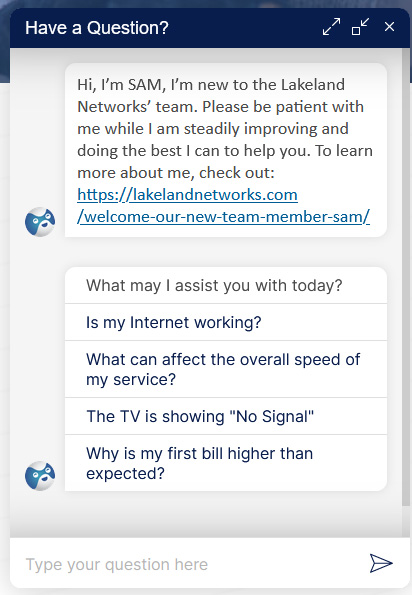The width and height of the screenshot is (412, 595).
Task: Click SAM's avatar beside the suggested questions
Action: coord(40,476)
